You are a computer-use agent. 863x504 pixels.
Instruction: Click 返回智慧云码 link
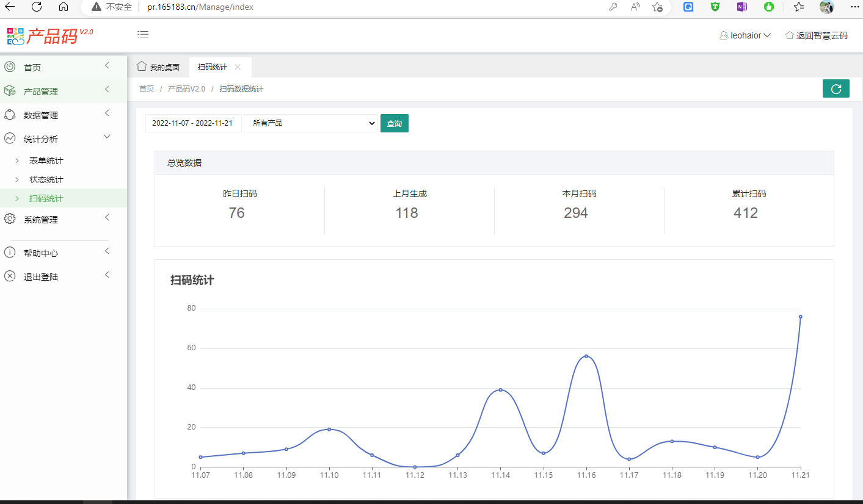817,35
